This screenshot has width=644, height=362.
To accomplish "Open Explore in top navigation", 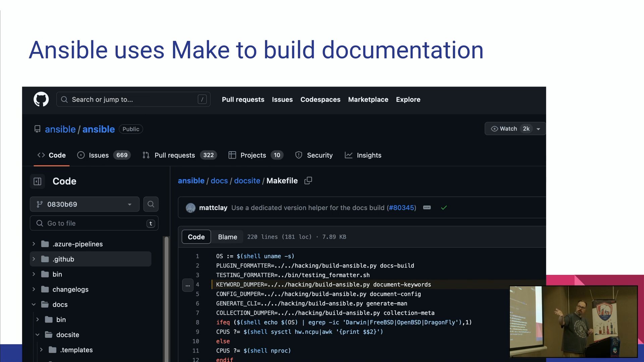I will pyautogui.click(x=408, y=100).
